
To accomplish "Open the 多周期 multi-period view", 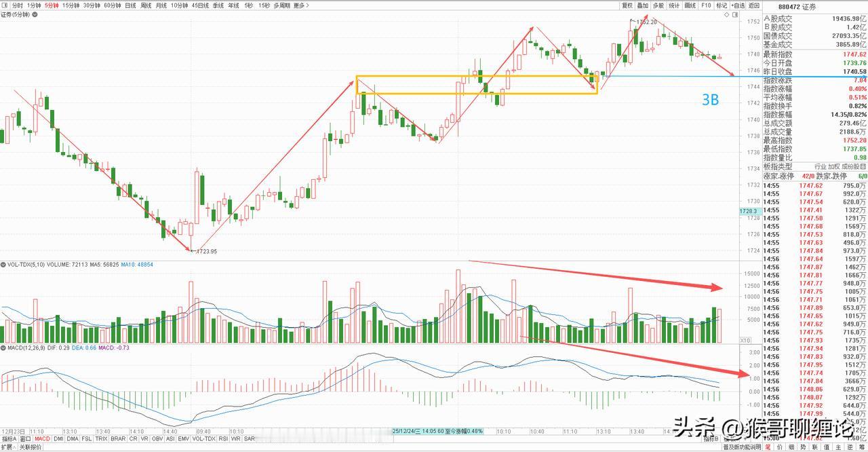I will click(x=281, y=5).
